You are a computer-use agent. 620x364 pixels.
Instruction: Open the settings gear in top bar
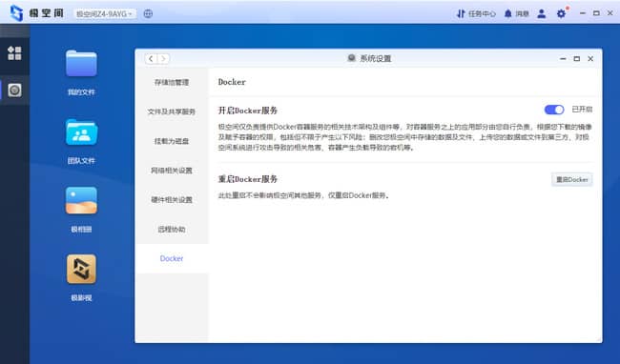pyautogui.click(x=561, y=14)
